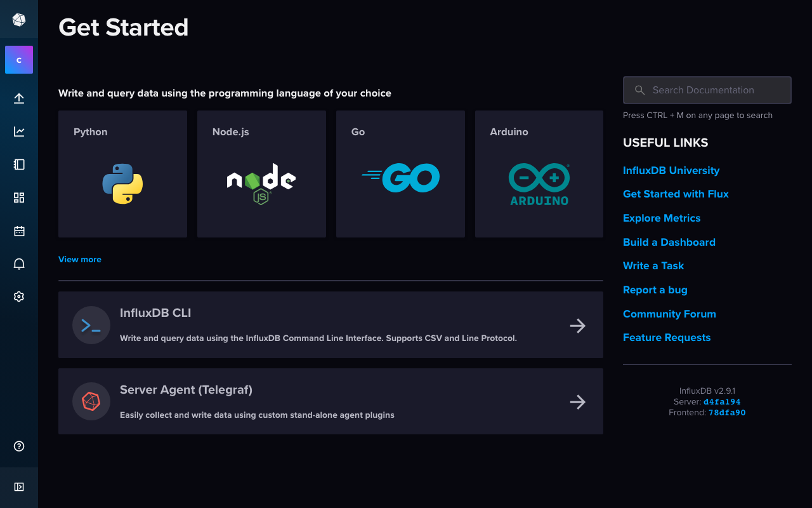Image resolution: width=812 pixels, height=508 pixels.
Task: Click View more link
Action: tap(80, 259)
